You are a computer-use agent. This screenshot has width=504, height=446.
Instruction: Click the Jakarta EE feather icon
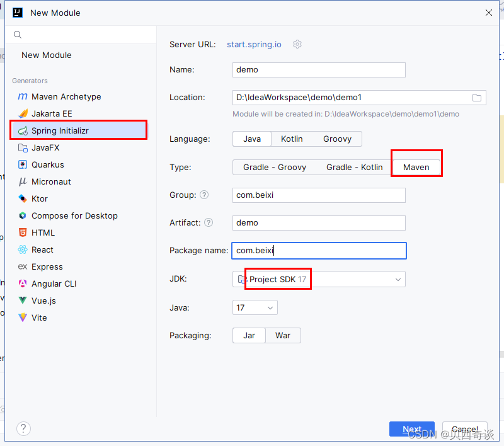(23, 113)
